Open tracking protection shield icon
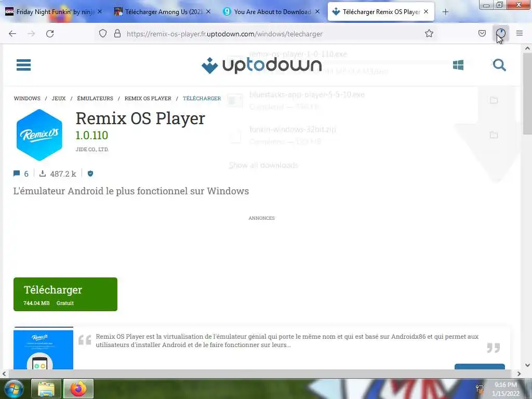Viewport: 532px width, 399px height. [103, 34]
